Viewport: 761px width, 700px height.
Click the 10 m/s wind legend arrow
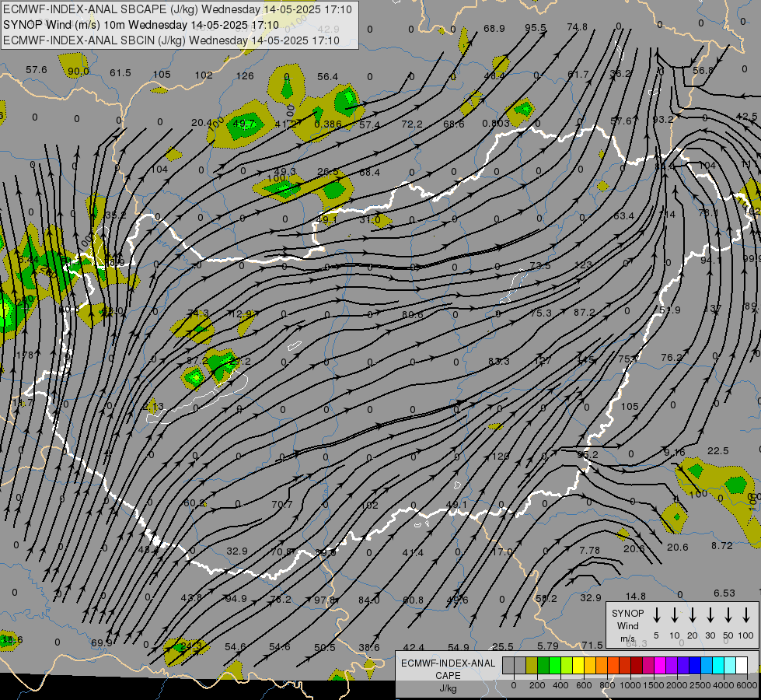[x=674, y=614]
